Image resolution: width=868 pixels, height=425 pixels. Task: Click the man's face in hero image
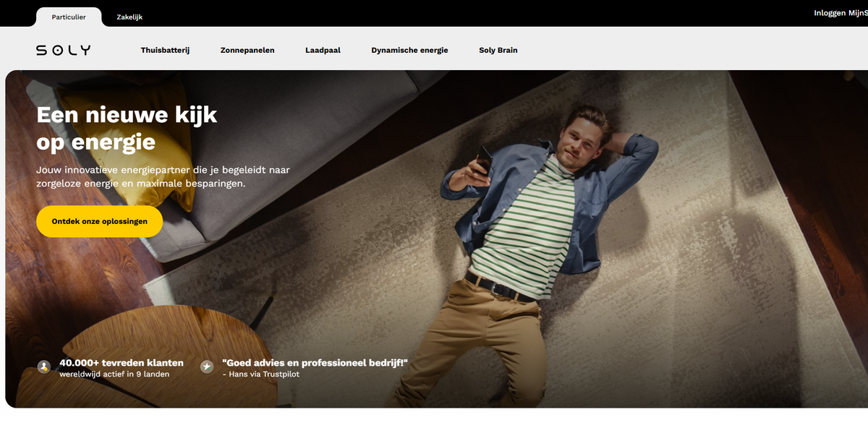pyautogui.click(x=584, y=142)
